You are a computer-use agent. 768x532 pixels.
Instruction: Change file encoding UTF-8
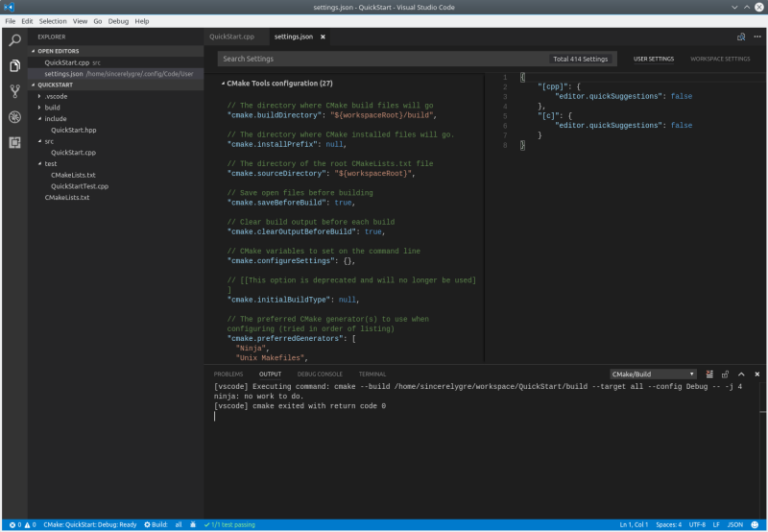point(697,524)
